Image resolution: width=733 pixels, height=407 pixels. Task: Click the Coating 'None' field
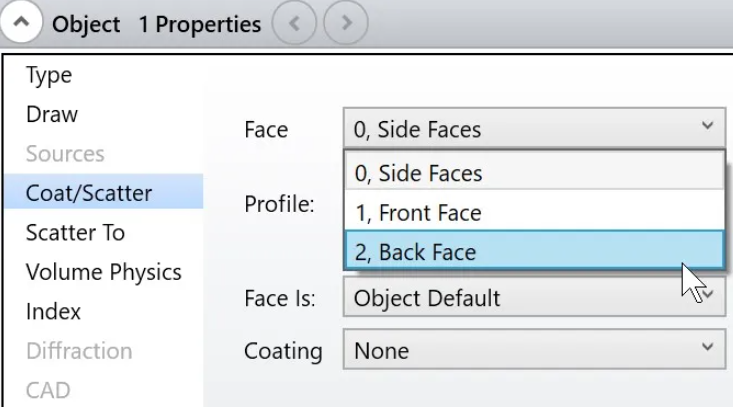tap(534, 349)
